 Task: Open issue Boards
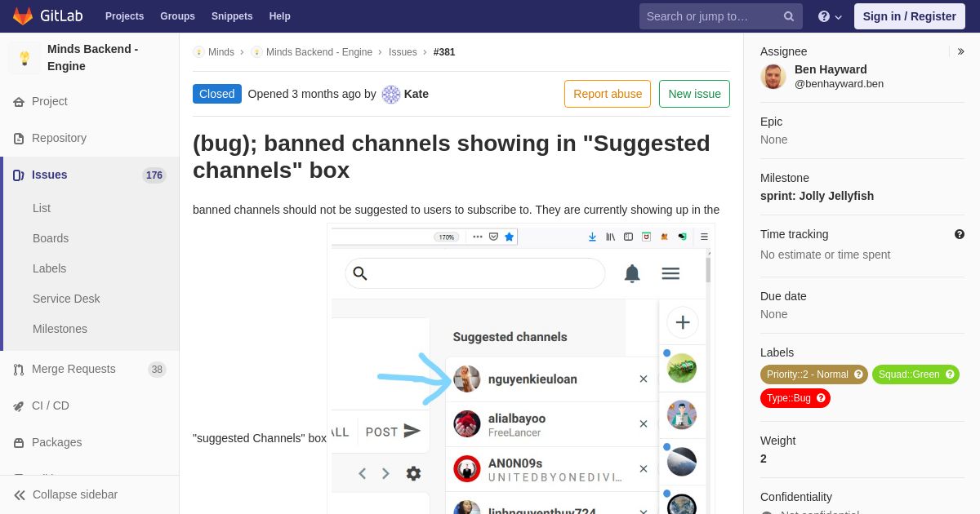click(51, 238)
